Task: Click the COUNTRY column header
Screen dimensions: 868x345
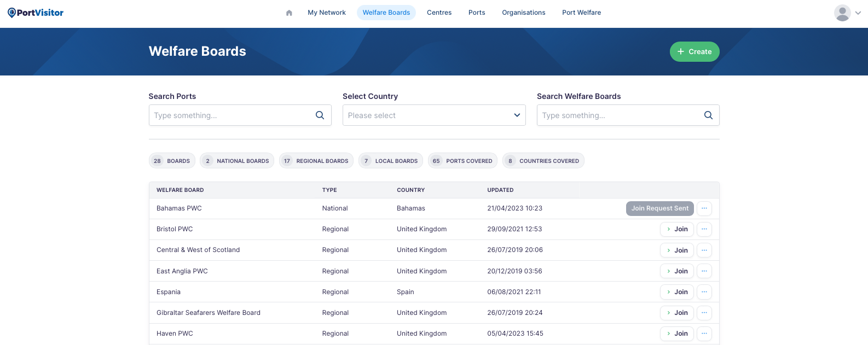Action: point(411,190)
